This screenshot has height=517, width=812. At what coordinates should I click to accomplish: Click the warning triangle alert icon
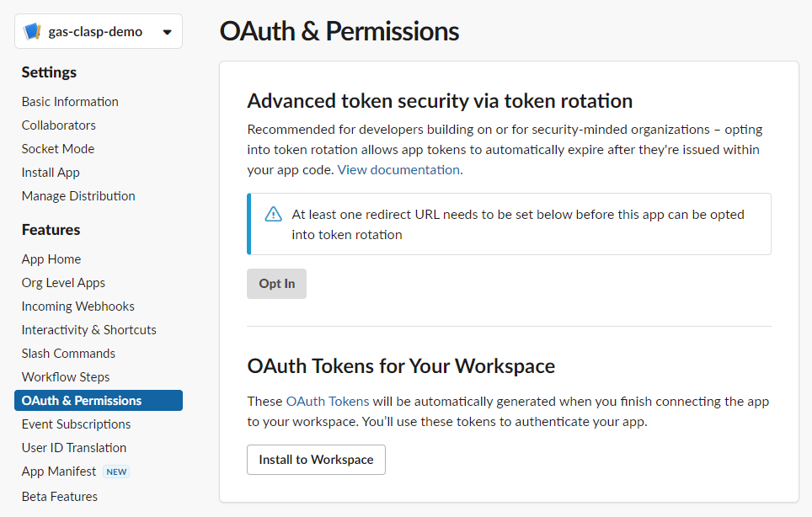click(x=273, y=215)
